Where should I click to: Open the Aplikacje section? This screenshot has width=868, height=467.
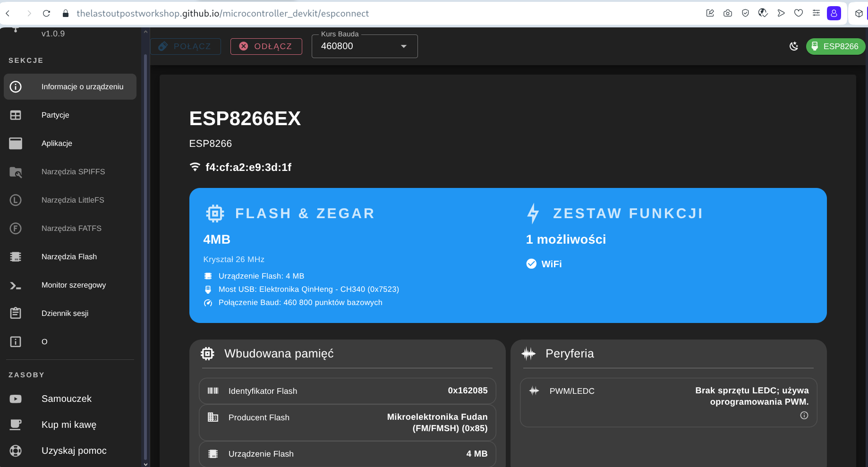(57, 144)
